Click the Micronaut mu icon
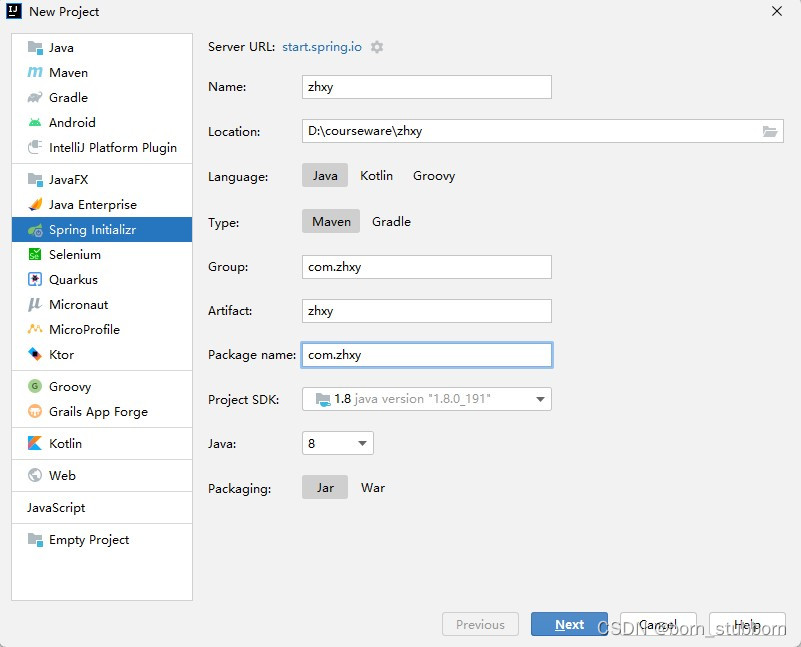Screen dimensions: 801x647 35,304
